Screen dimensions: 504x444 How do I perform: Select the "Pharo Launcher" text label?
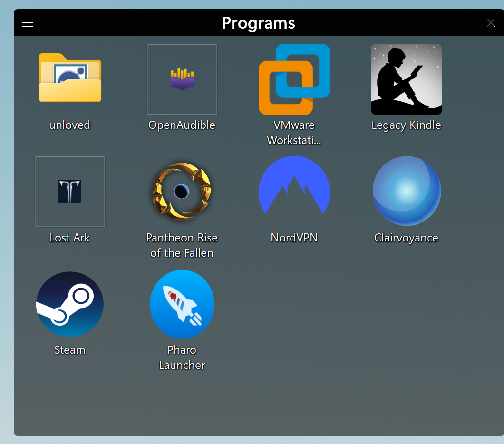point(182,357)
